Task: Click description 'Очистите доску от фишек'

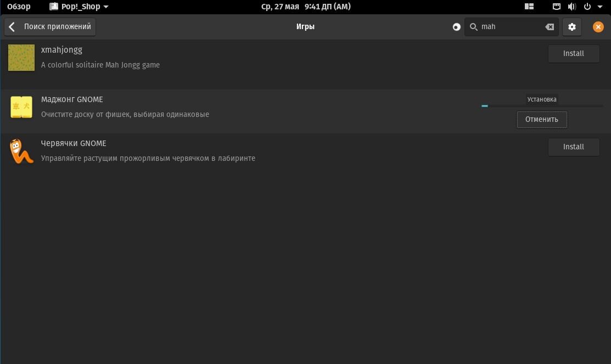Action: [x=125, y=115]
